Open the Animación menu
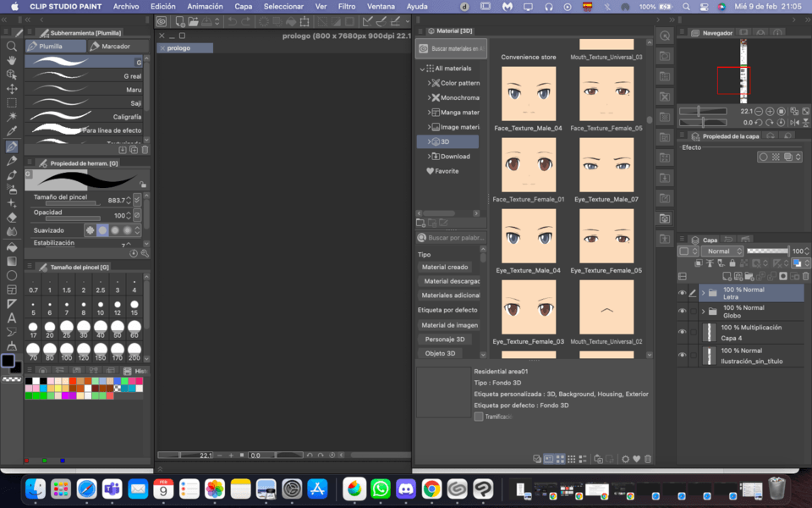Viewport: 812px width, 508px height. 205,6
